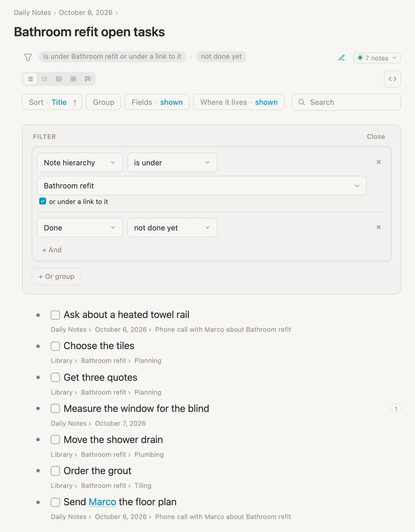Open the Group options
415x532 pixels.
pyautogui.click(x=103, y=102)
